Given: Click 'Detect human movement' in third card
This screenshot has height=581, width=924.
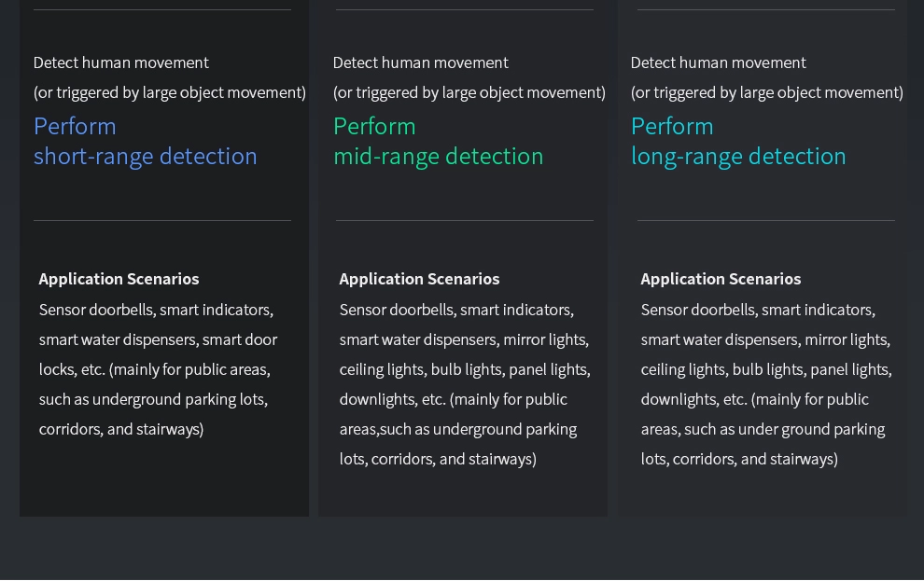Looking at the screenshot, I should (718, 62).
